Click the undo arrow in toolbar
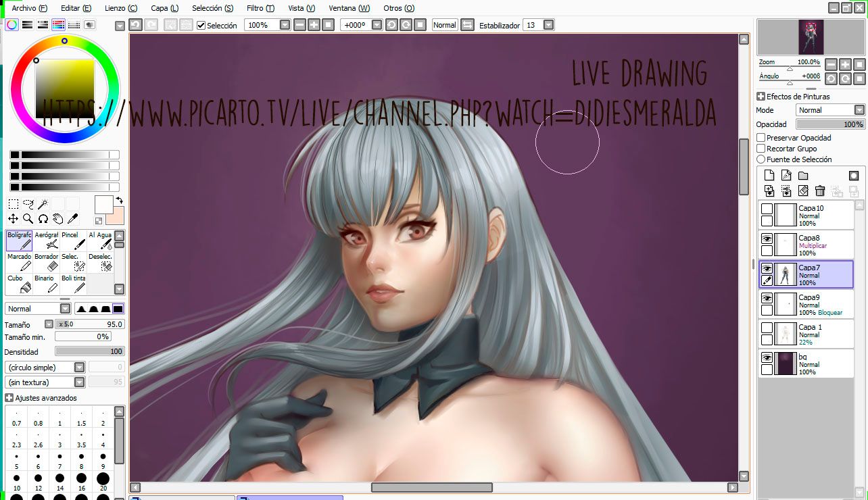868x500 pixels. tap(135, 25)
